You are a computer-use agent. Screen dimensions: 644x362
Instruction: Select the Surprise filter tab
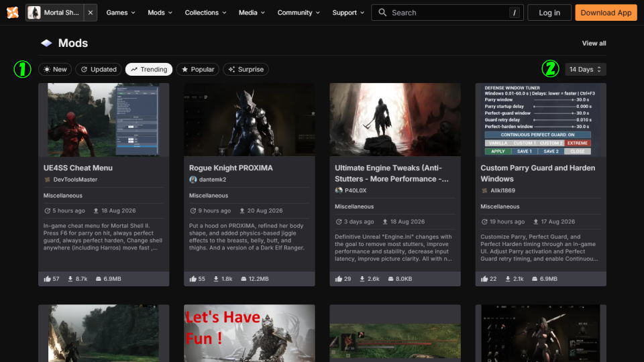point(246,69)
